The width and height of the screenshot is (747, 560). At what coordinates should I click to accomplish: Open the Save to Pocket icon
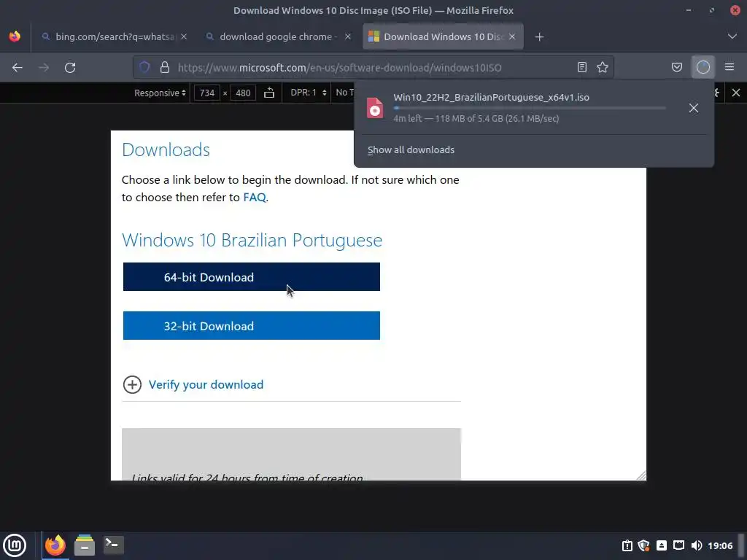pyautogui.click(x=676, y=67)
